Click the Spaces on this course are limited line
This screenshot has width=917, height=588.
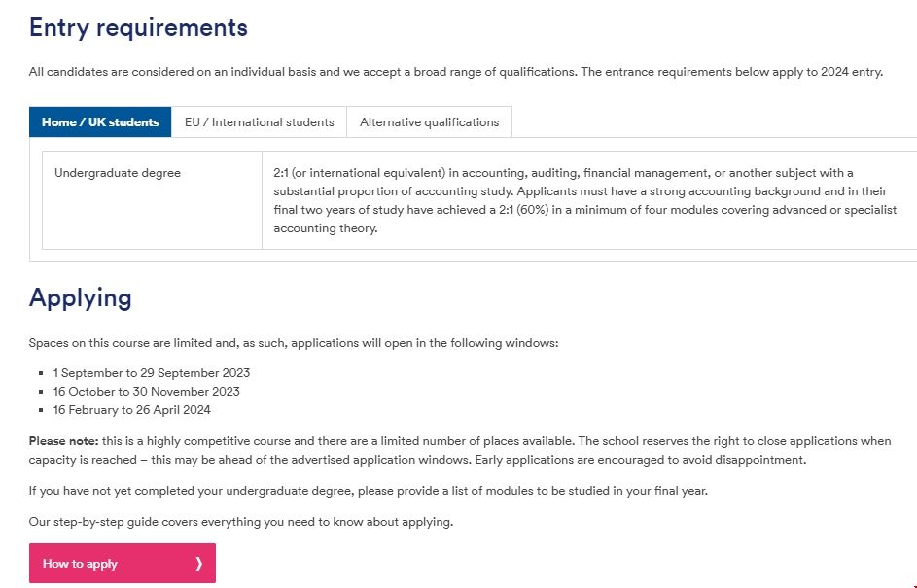point(293,343)
